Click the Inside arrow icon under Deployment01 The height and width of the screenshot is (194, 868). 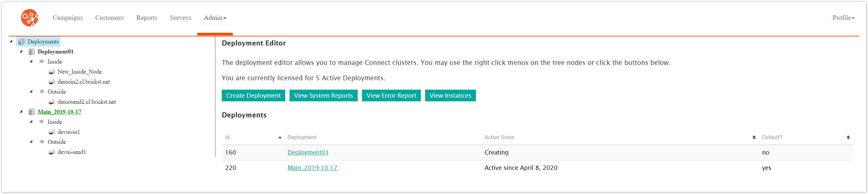pos(41,62)
